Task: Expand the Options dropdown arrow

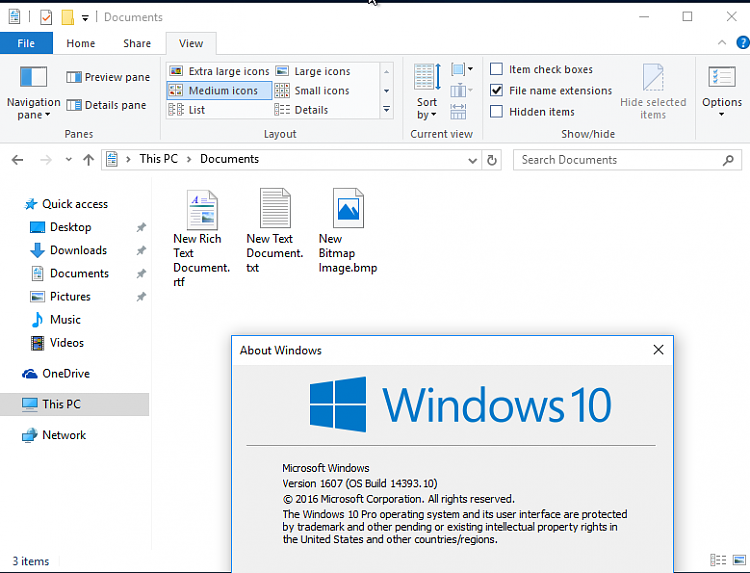Action: (x=722, y=114)
